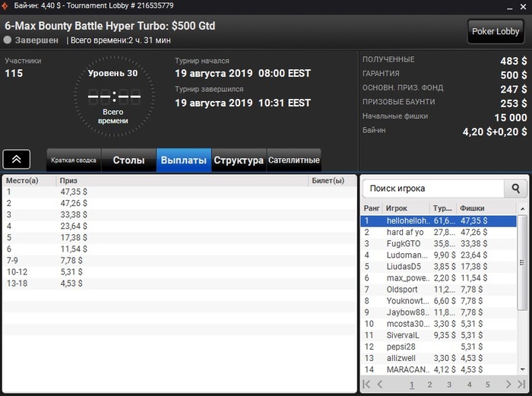Click the player list scrollbar thumb
This screenshot has width=532, height=396.
point(522,262)
